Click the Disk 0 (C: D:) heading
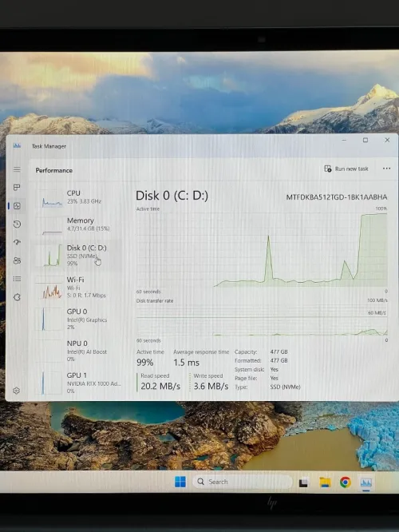399x532 pixels. pos(172,196)
